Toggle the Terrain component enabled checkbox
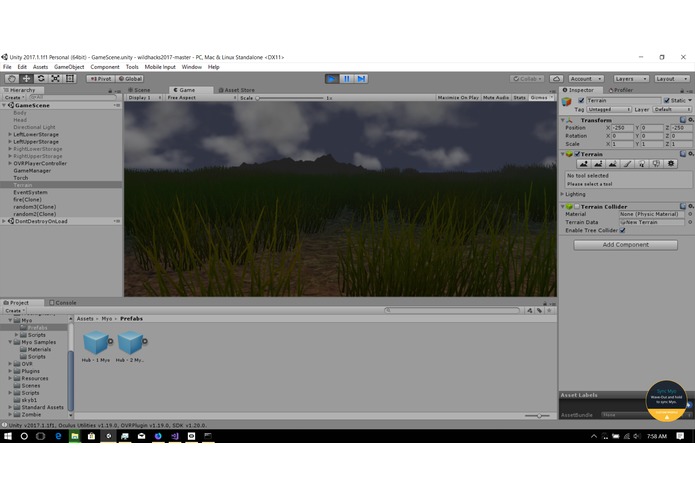The height and width of the screenshot is (494, 695). pos(577,154)
